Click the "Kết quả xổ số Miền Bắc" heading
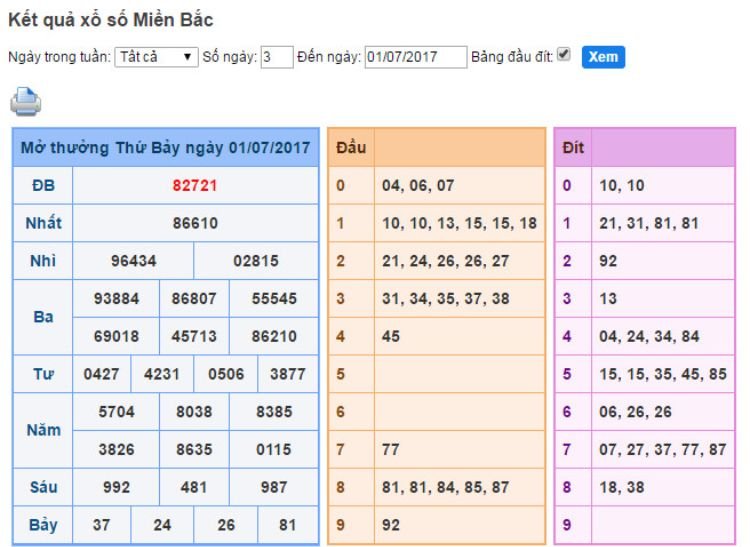 pos(110,19)
